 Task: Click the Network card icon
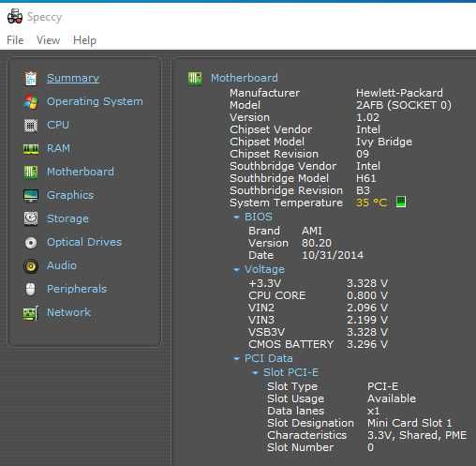(x=31, y=313)
